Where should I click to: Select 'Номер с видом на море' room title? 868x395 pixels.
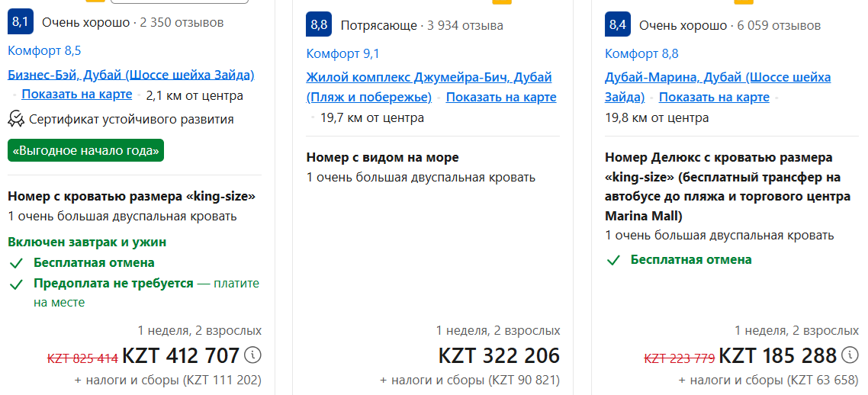(382, 158)
